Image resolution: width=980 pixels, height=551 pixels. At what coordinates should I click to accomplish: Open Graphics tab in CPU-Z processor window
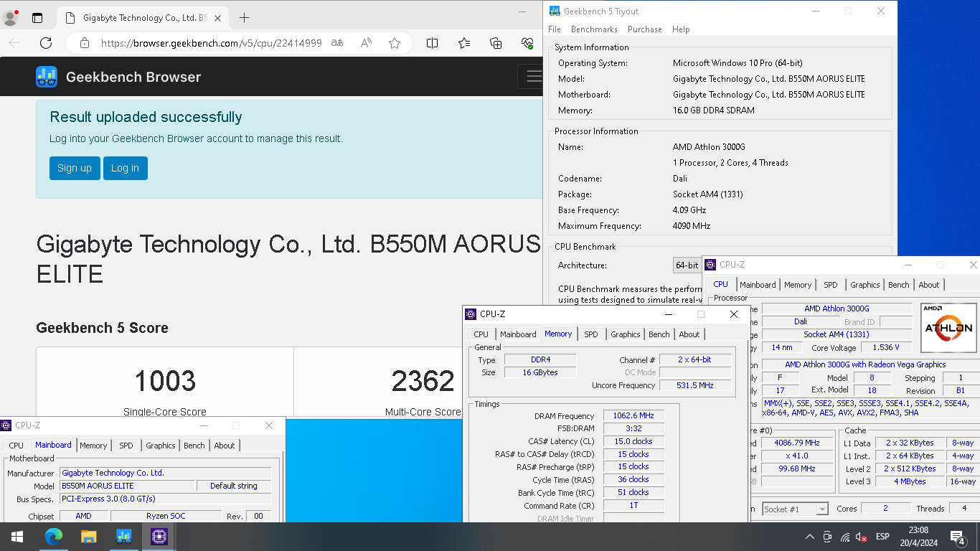865,285
